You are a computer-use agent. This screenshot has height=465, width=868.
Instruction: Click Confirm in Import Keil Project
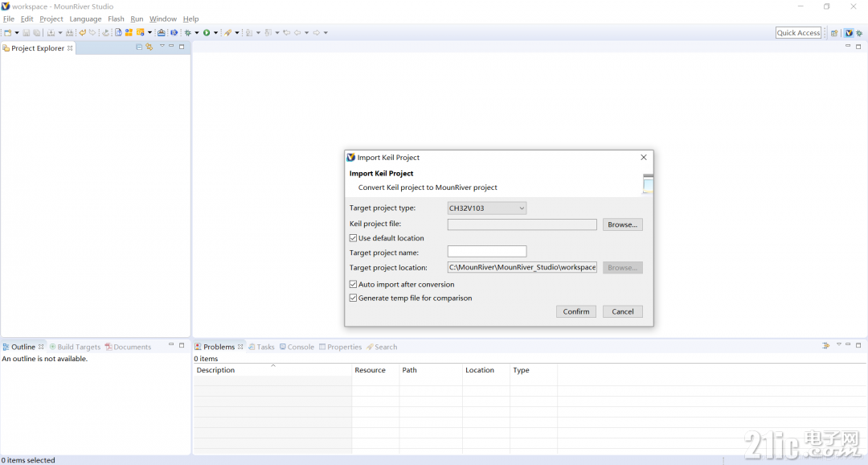(x=576, y=311)
